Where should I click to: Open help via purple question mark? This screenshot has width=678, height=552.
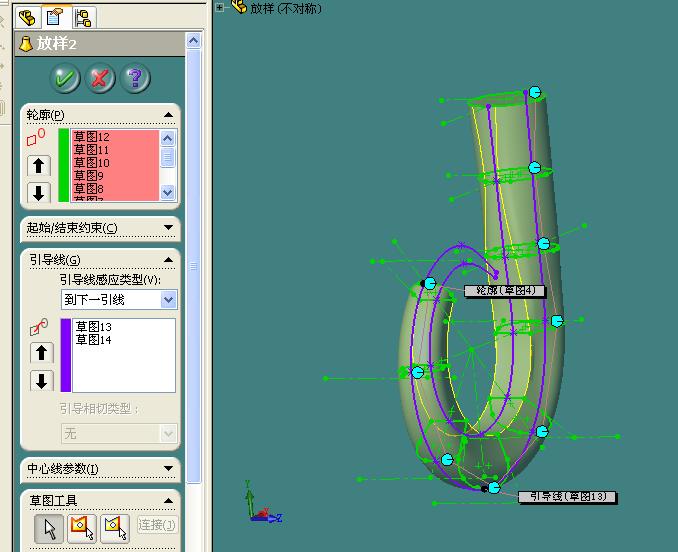[135, 78]
